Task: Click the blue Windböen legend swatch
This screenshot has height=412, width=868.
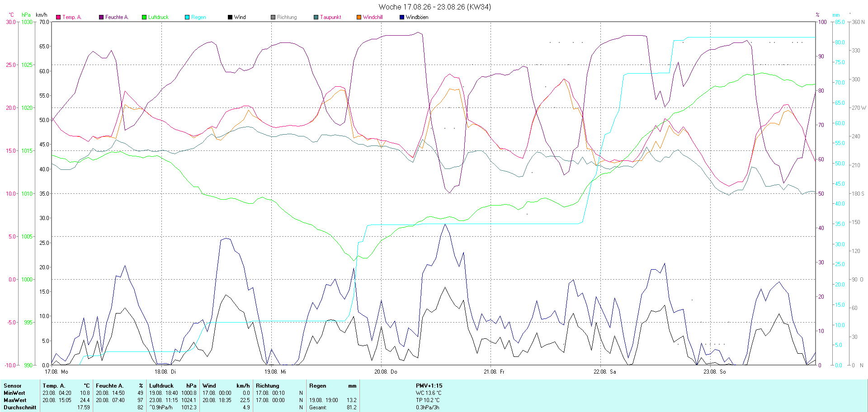Action: coord(402,17)
